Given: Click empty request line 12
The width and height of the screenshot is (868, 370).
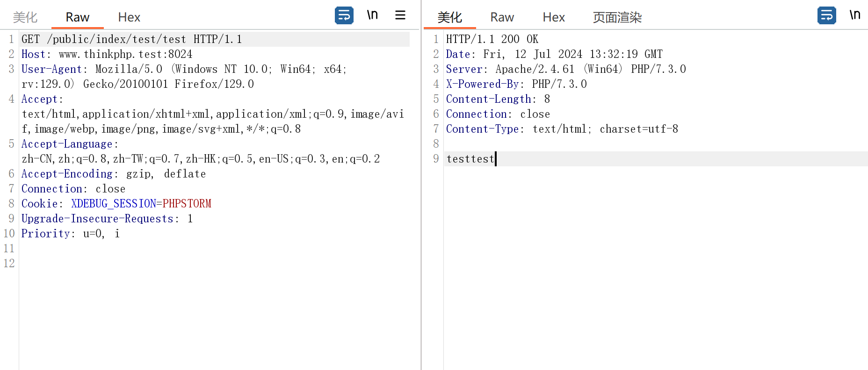Looking at the screenshot, I should click(x=214, y=263).
